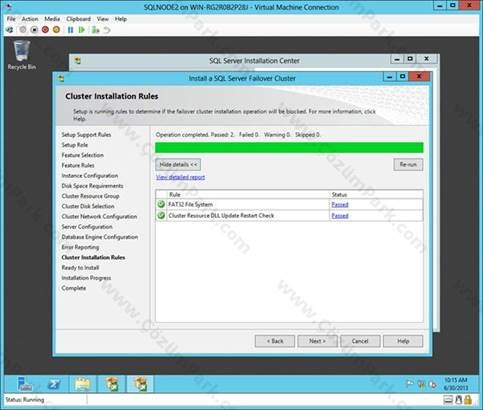483x410 pixels.
Task: Open Server Manager taskbar icon
Action: (24, 384)
